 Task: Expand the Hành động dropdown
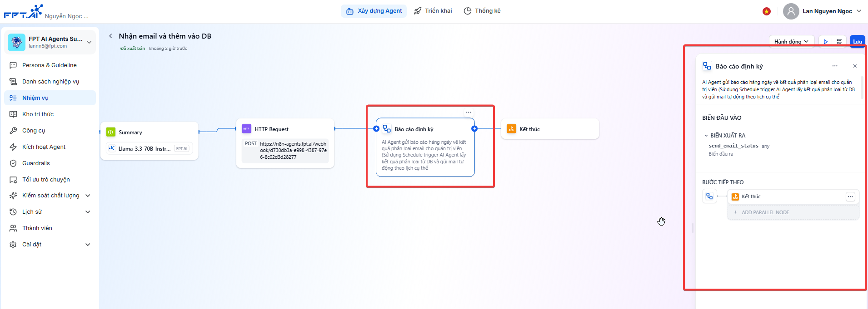pyautogui.click(x=791, y=41)
